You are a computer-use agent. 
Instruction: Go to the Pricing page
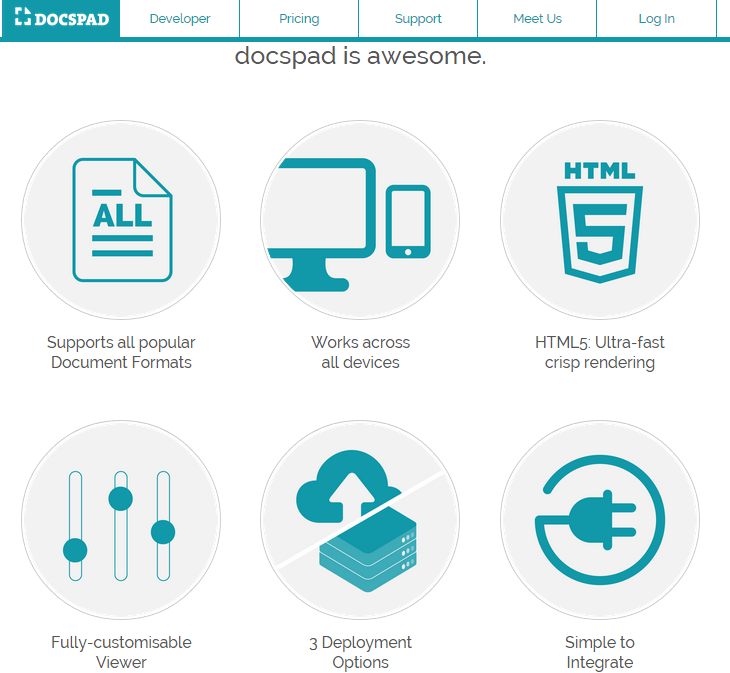pyautogui.click(x=299, y=19)
